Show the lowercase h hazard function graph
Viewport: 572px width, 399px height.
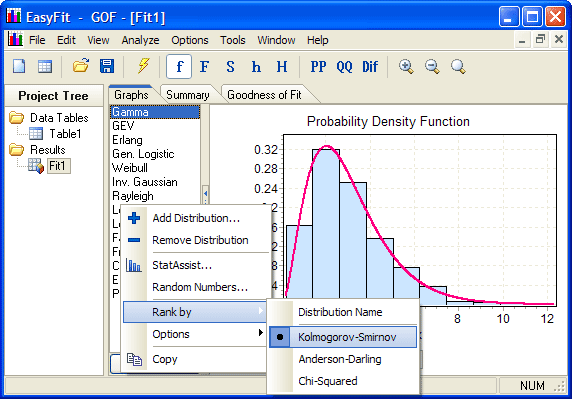click(x=256, y=67)
